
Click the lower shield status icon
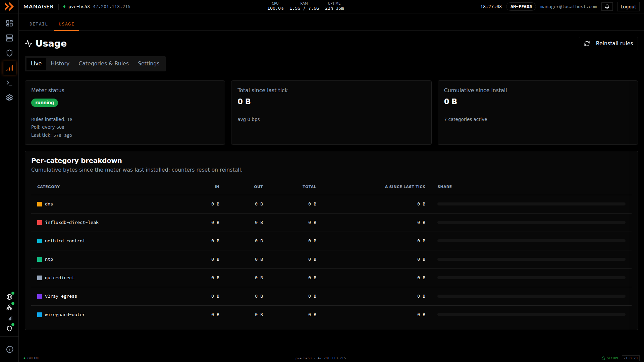9,328
